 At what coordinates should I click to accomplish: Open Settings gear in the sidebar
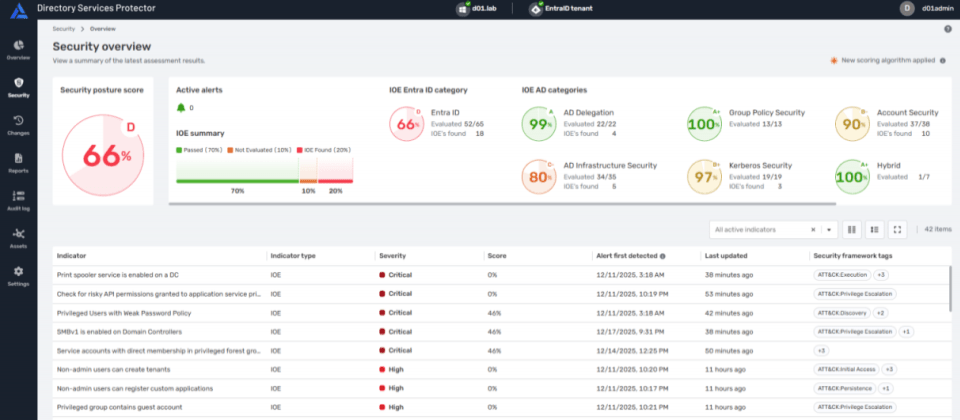tap(18, 275)
